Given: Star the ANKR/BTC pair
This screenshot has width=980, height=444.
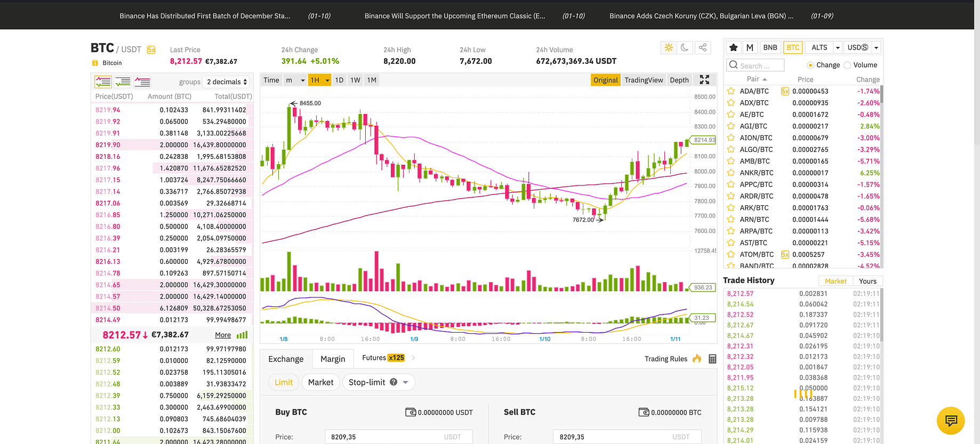Looking at the screenshot, I should click(731, 173).
